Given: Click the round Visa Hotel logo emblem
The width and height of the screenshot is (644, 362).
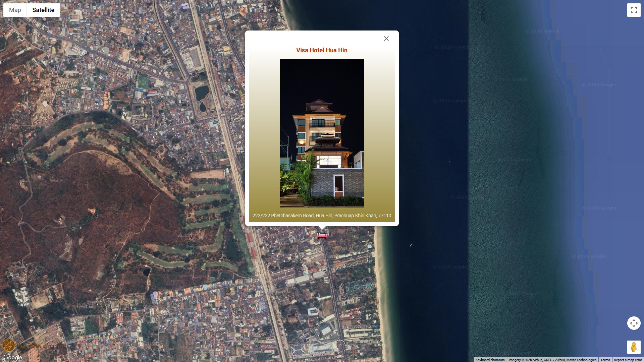Looking at the screenshot, I should coord(8,345).
